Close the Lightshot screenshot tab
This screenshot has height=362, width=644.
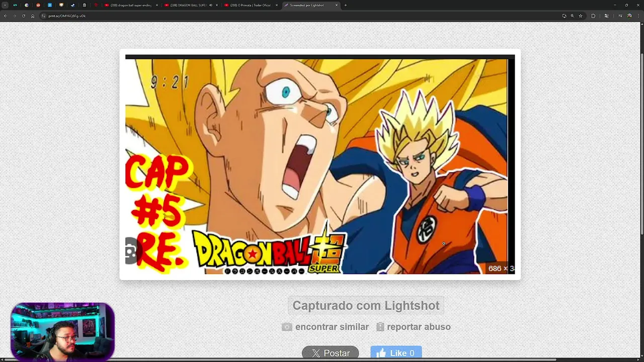[337, 5]
